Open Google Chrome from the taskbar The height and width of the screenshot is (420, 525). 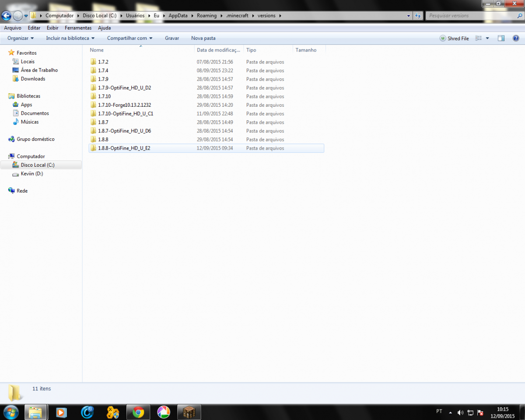138,412
